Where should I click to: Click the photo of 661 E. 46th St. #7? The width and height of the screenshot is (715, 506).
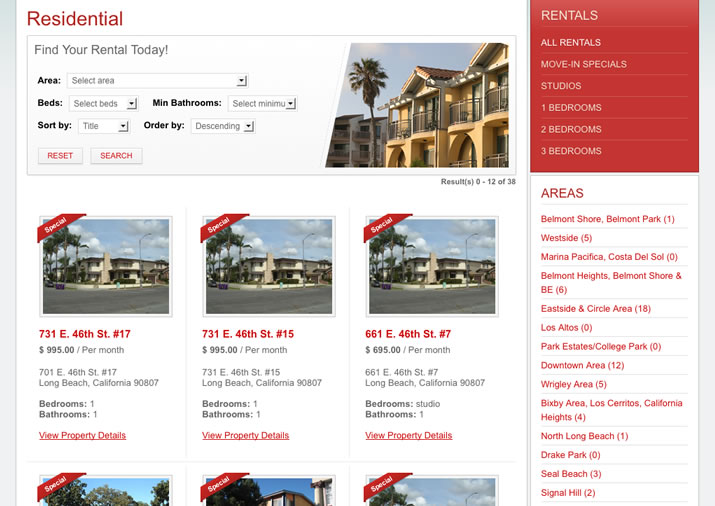(432, 266)
